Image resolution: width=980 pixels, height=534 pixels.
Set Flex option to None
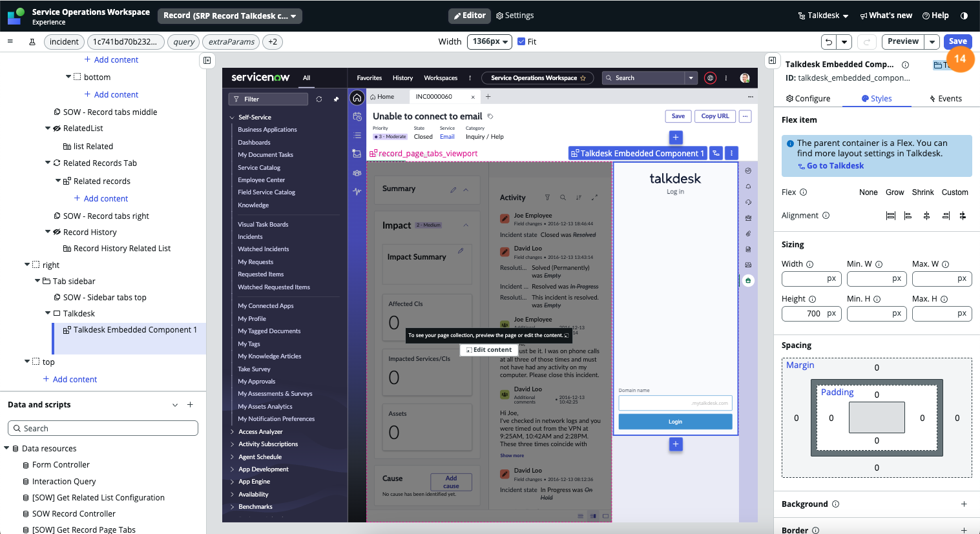pyautogui.click(x=868, y=192)
